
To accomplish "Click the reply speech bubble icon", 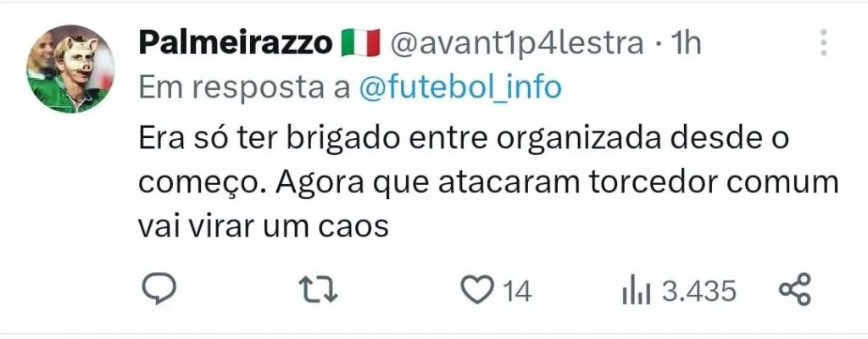I will [159, 289].
